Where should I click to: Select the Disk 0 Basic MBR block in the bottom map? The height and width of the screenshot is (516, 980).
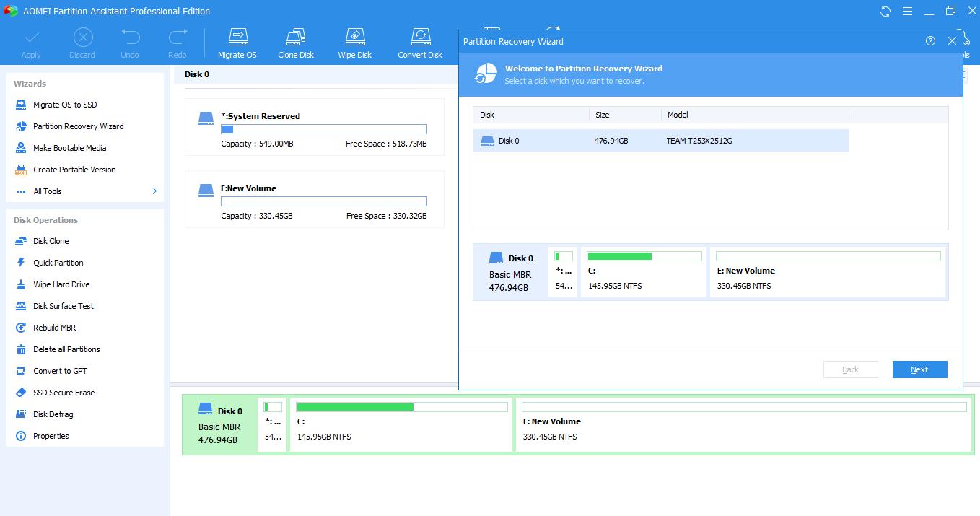220,424
